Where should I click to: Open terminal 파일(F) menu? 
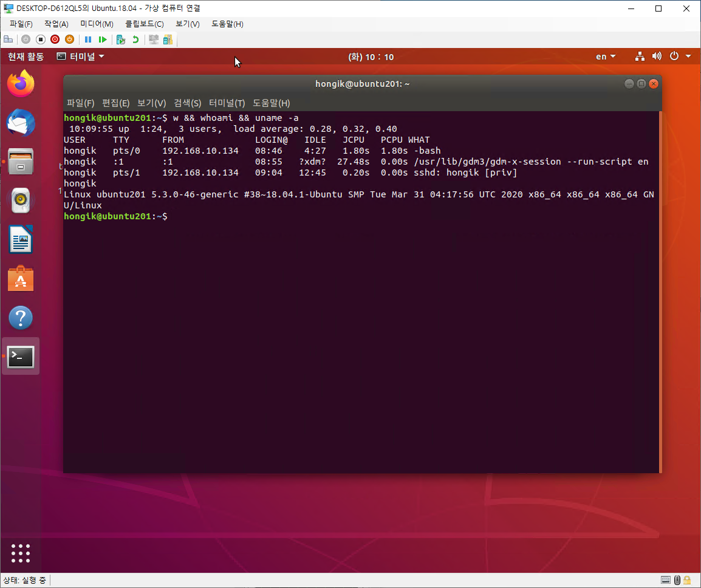tap(80, 103)
